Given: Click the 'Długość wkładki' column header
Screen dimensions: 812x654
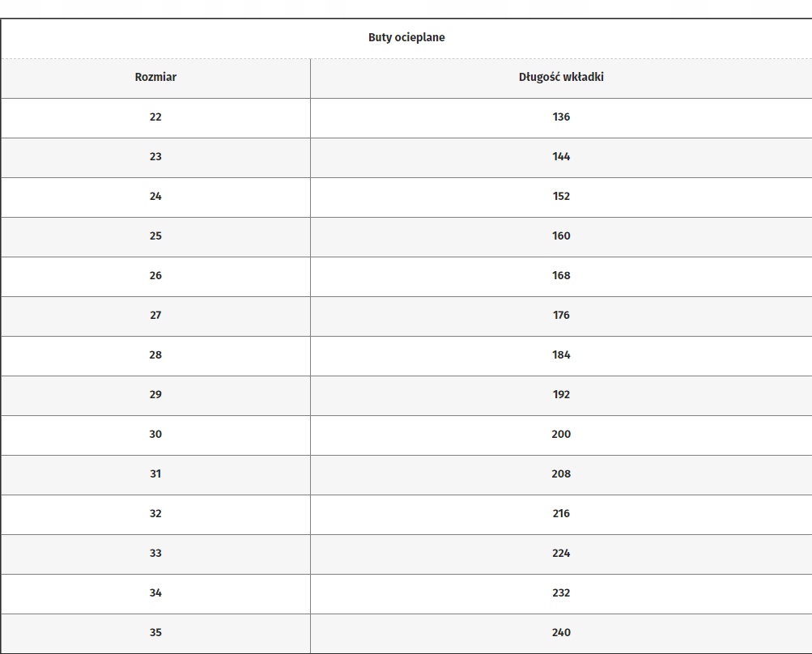Looking at the screenshot, I should click(x=561, y=78).
